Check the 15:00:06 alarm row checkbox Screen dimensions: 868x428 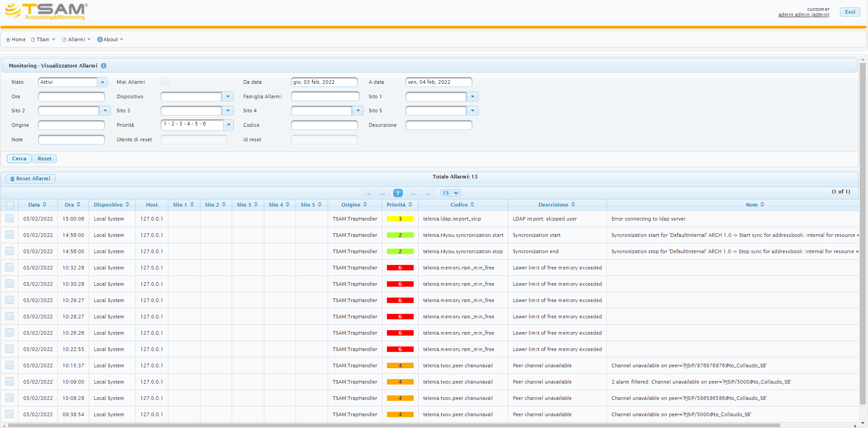(x=10, y=218)
